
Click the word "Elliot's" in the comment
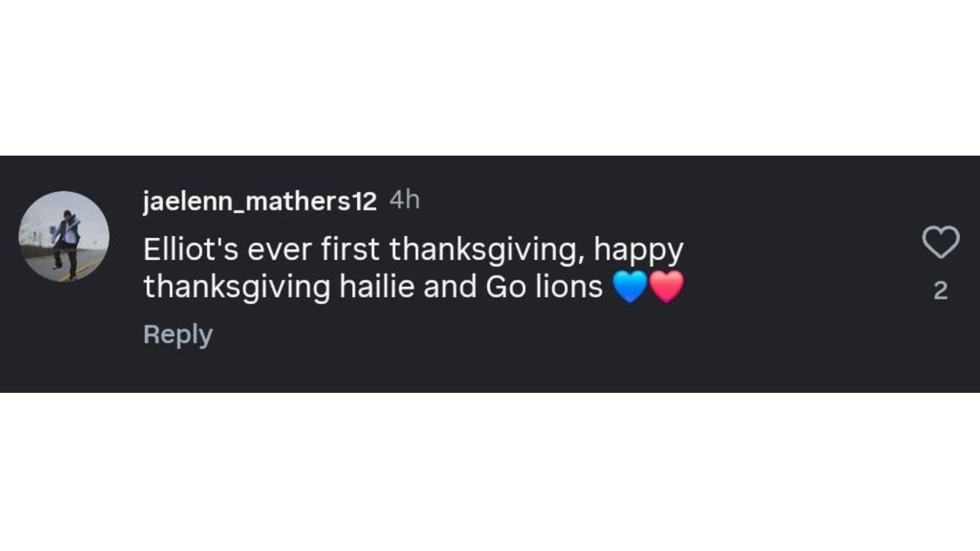pos(190,250)
